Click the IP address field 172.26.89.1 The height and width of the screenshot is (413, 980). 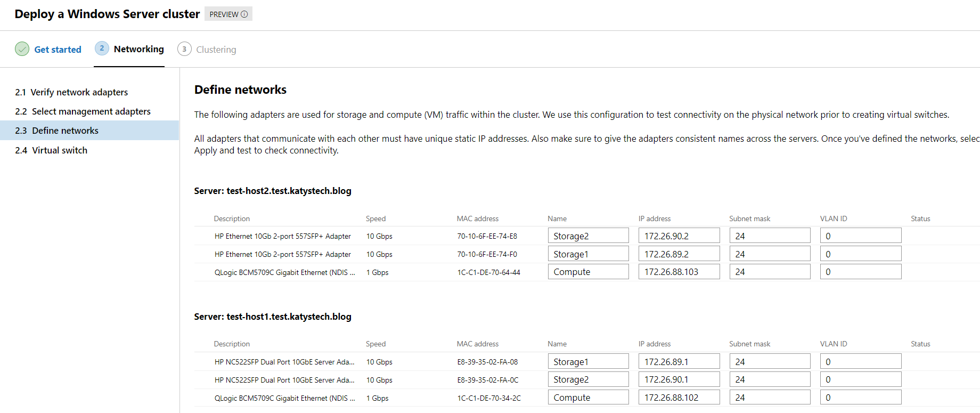(x=679, y=362)
